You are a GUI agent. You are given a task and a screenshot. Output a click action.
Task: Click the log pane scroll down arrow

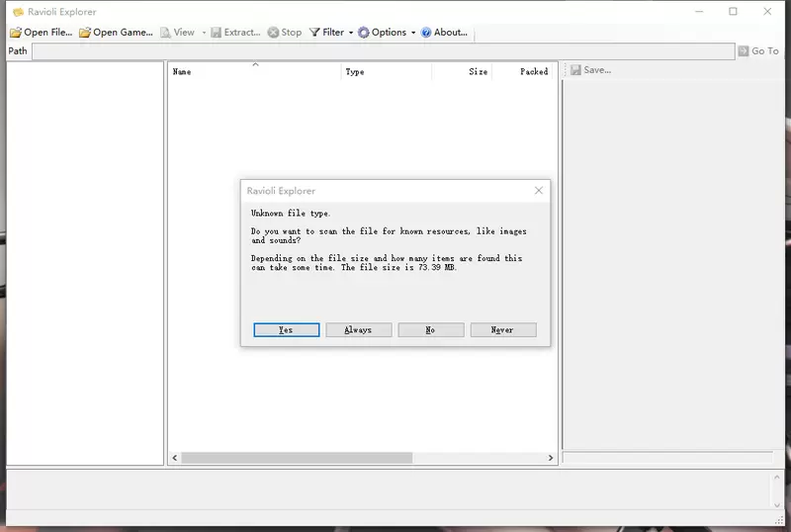click(x=777, y=504)
